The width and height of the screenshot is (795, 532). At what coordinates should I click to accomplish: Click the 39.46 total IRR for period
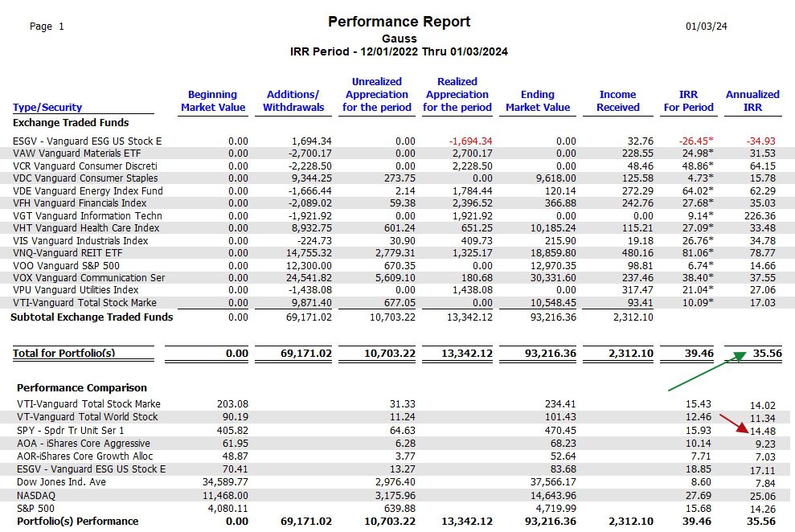[x=699, y=353]
